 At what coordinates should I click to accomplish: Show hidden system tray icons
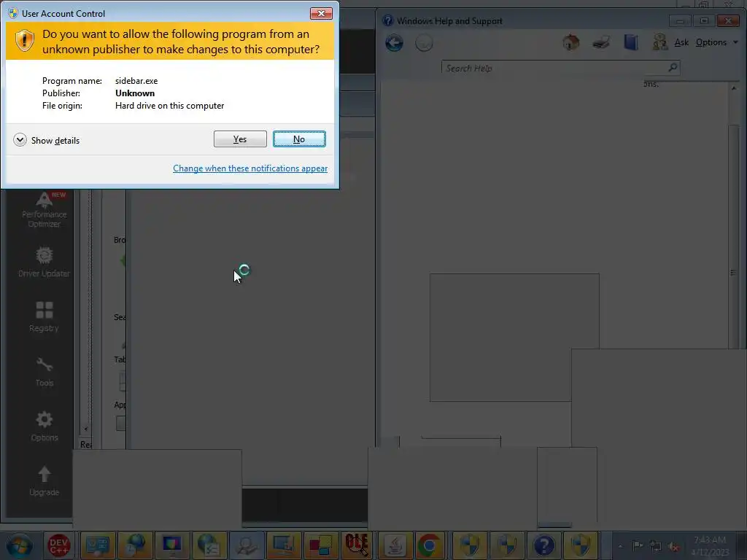click(620, 546)
